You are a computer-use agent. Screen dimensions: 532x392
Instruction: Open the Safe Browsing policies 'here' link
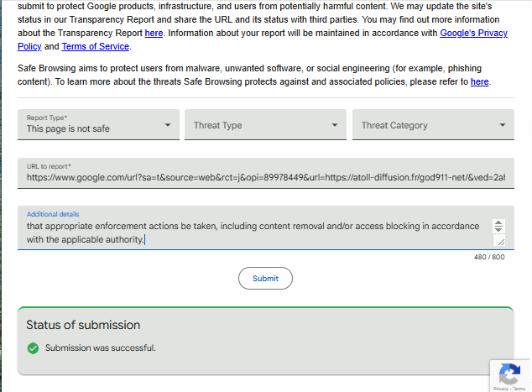point(479,81)
